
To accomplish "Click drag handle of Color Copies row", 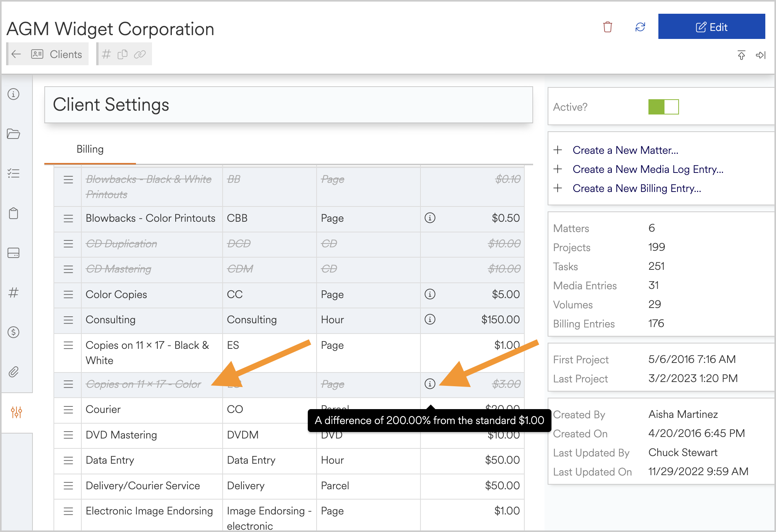I will click(x=68, y=294).
